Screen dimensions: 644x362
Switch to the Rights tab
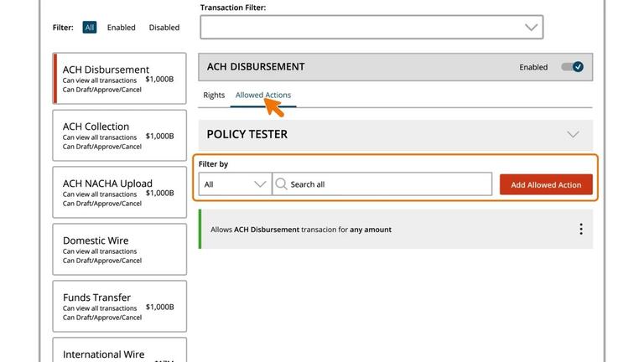(x=214, y=95)
